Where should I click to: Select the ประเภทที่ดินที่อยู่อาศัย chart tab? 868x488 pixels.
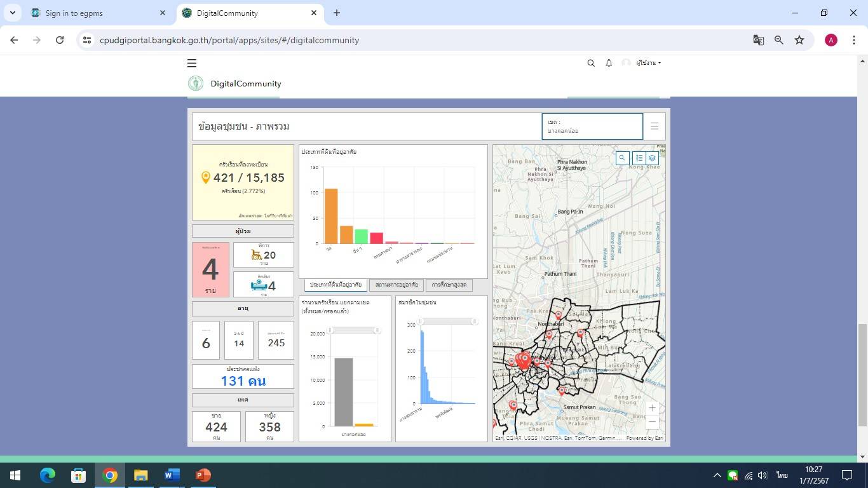(x=336, y=285)
